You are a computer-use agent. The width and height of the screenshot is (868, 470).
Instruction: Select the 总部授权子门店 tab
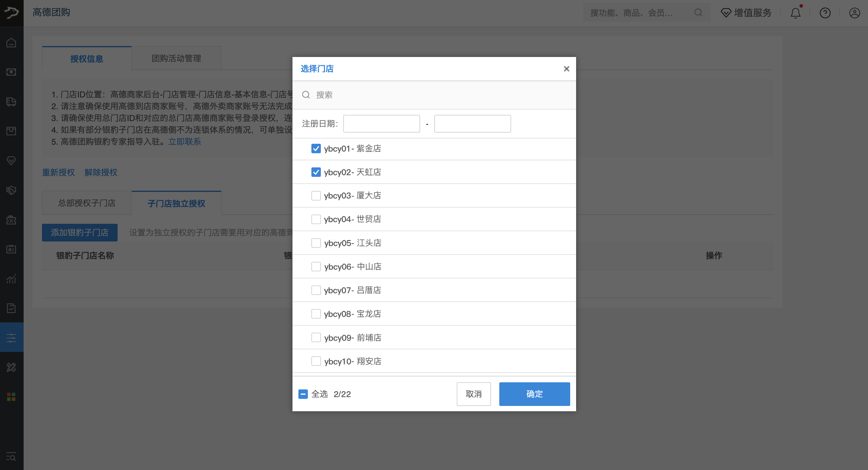click(x=87, y=203)
